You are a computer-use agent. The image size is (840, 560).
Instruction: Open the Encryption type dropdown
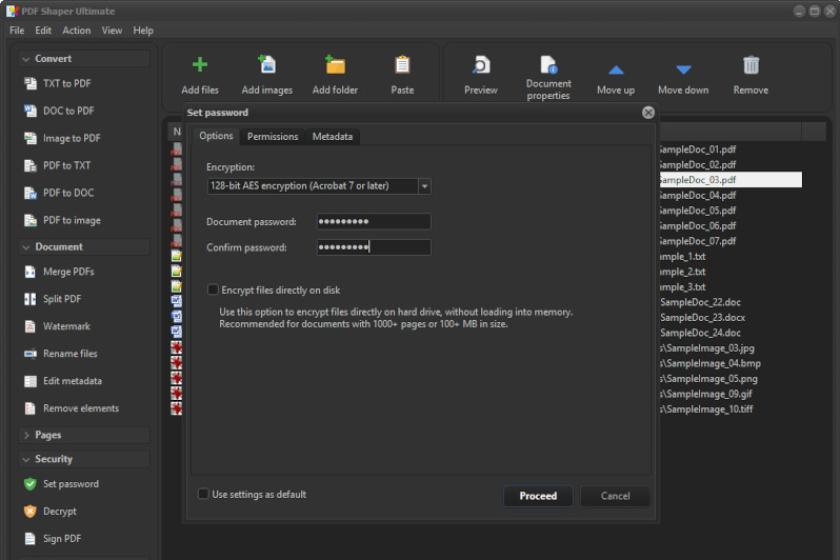click(424, 186)
